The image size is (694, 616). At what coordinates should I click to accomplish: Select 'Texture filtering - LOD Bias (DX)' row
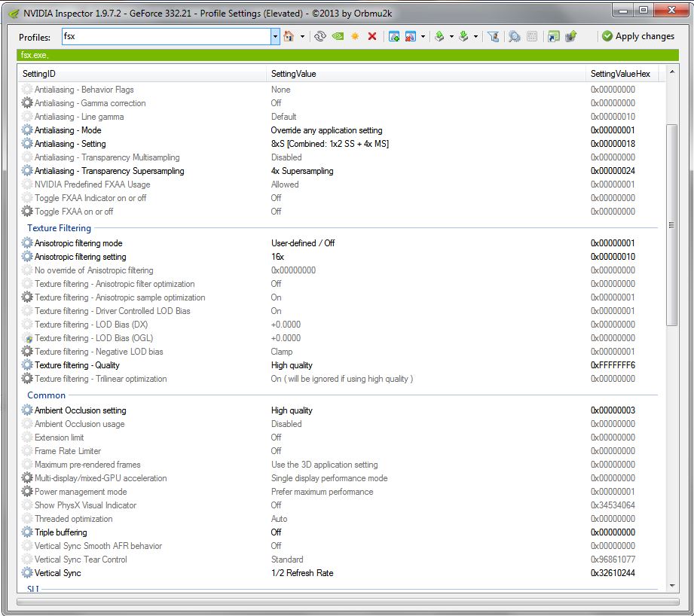point(338,325)
